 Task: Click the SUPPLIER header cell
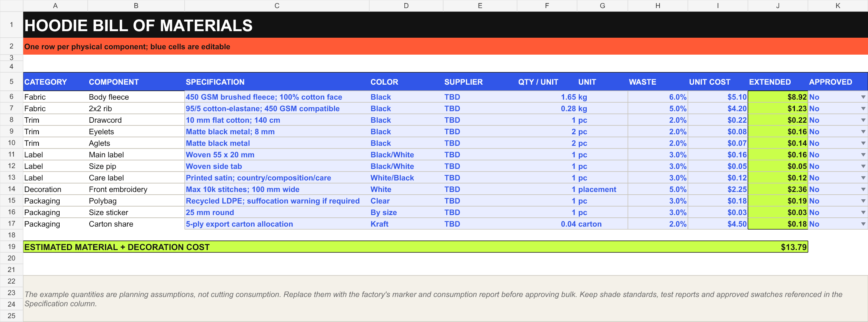pyautogui.click(x=480, y=82)
